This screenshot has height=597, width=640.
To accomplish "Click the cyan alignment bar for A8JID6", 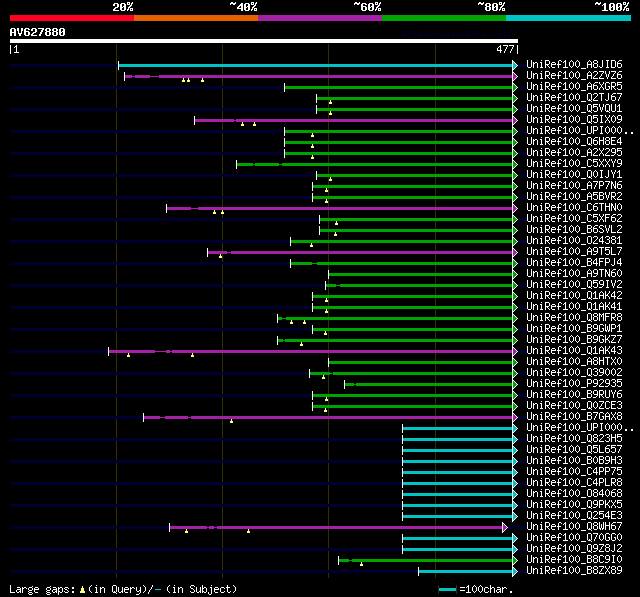I will pyautogui.click(x=316, y=65).
